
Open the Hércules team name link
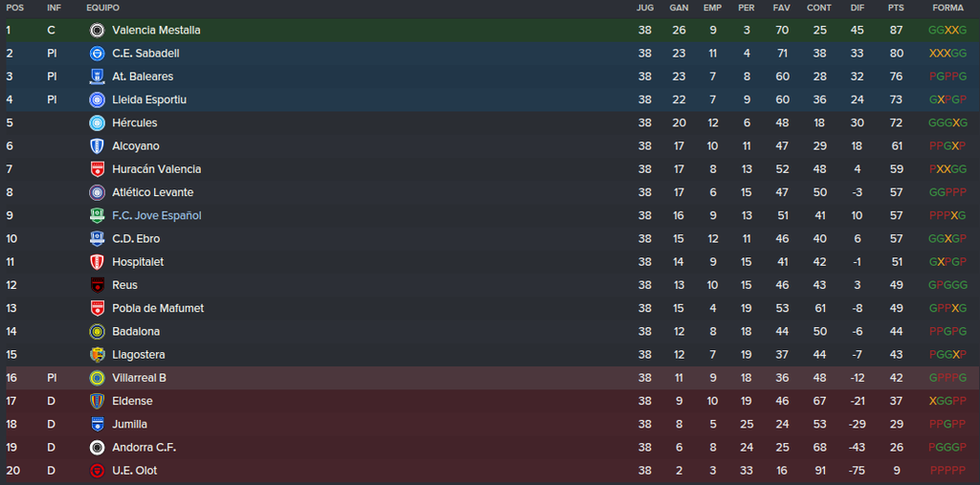tap(134, 123)
